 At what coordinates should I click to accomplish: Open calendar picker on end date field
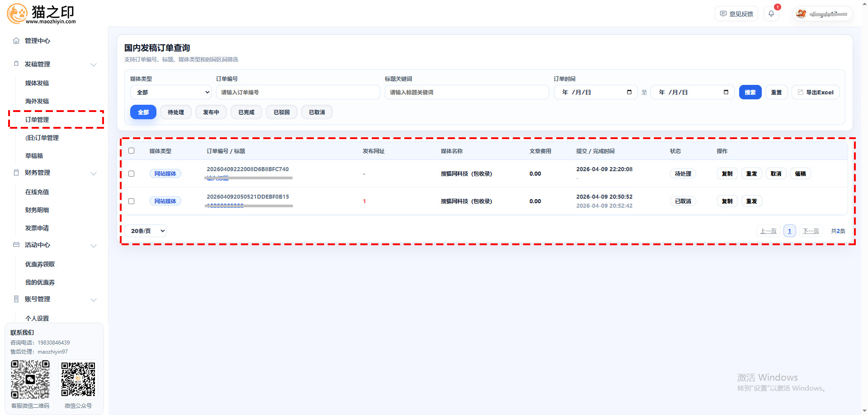[x=726, y=92]
